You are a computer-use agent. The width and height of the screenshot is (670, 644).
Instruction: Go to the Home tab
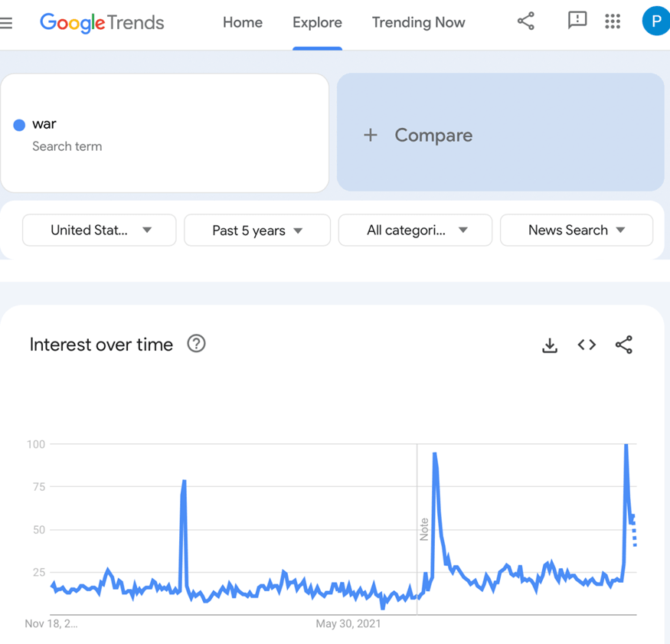pos(243,23)
